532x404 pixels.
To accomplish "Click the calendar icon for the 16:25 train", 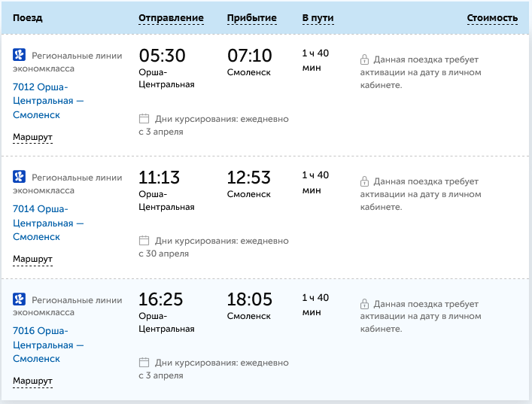I will pos(144,363).
